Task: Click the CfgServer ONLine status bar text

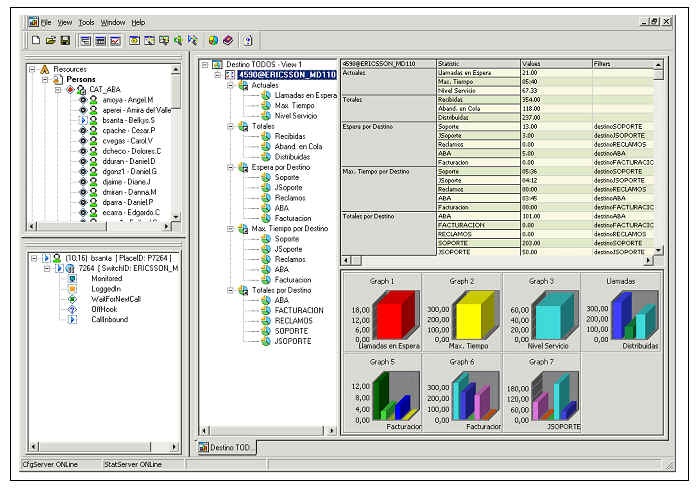Action: coord(50,464)
